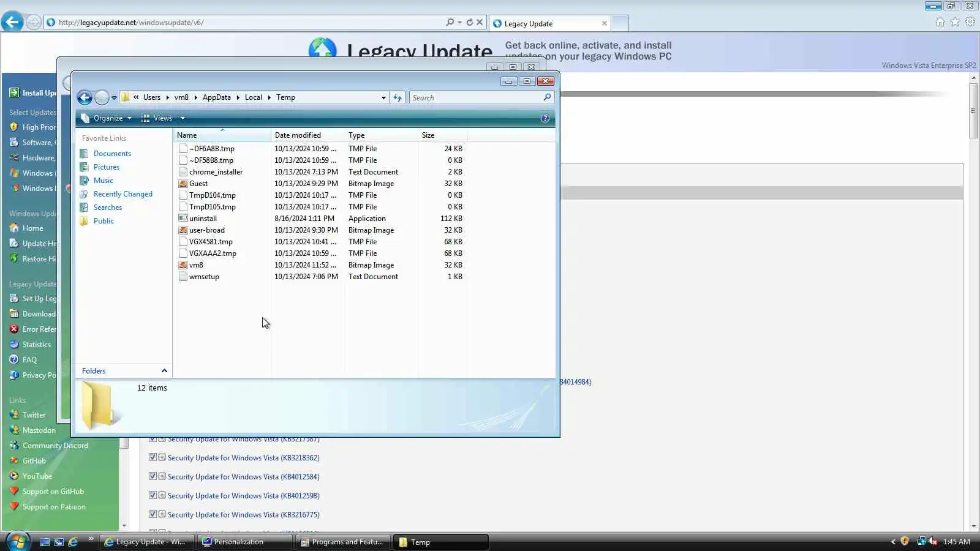Click the sidebar scrollbar down arrow

124,525
